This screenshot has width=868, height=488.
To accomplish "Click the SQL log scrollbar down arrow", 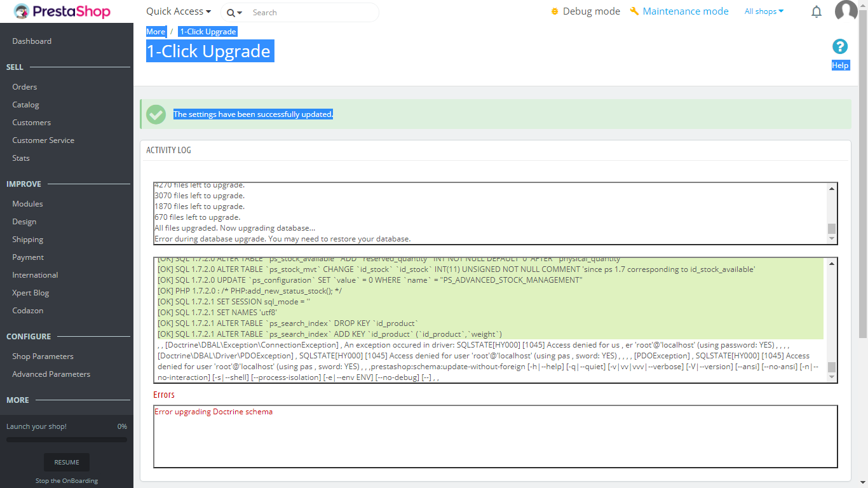I will [x=832, y=377].
